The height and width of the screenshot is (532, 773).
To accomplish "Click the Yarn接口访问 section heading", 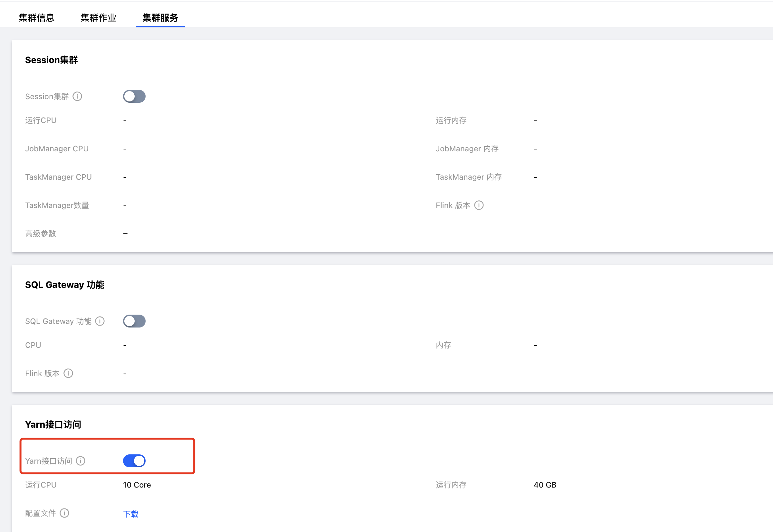I will pos(53,424).
